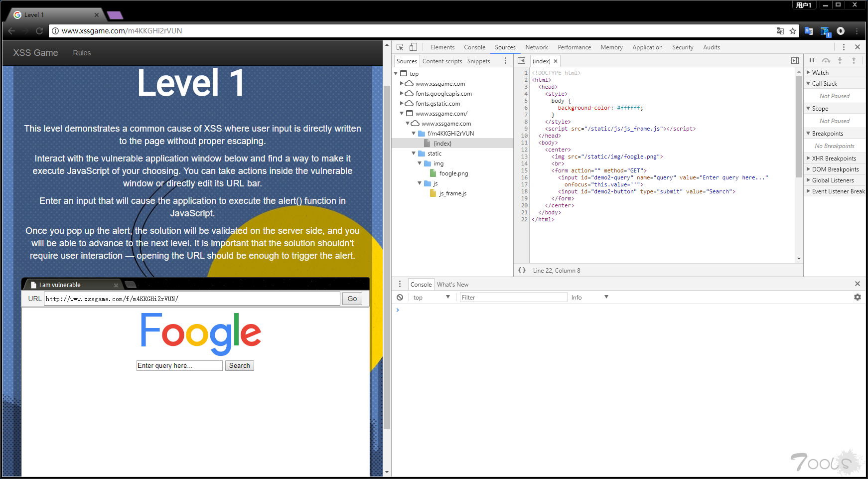Screen dimensions: 868x479
Task: Collapse the static folder
Action: (x=414, y=153)
